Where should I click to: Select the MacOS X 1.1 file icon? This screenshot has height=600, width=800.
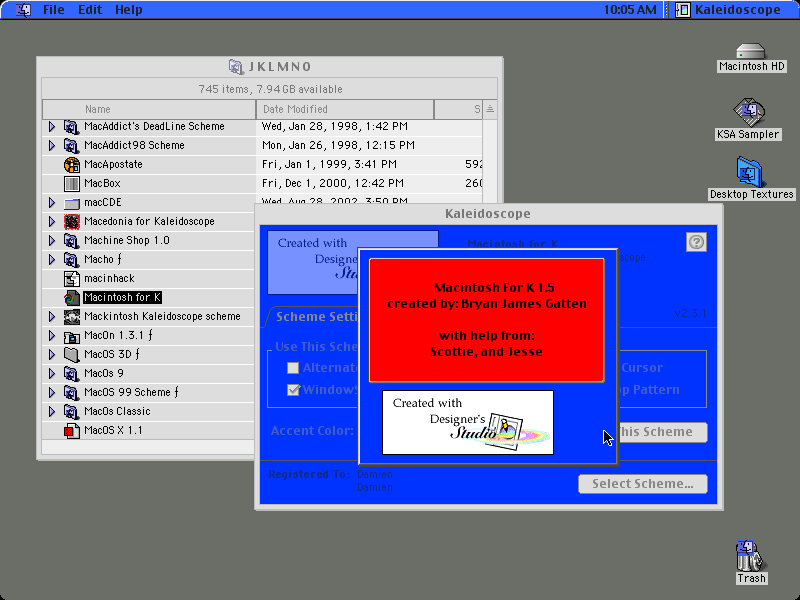point(71,431)
